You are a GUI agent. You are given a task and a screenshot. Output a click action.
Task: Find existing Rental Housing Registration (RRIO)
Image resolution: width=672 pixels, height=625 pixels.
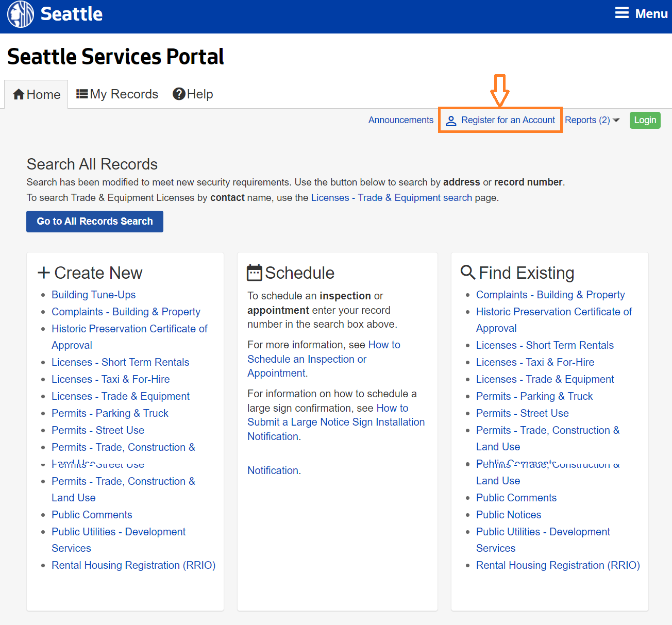pos(558,565)
